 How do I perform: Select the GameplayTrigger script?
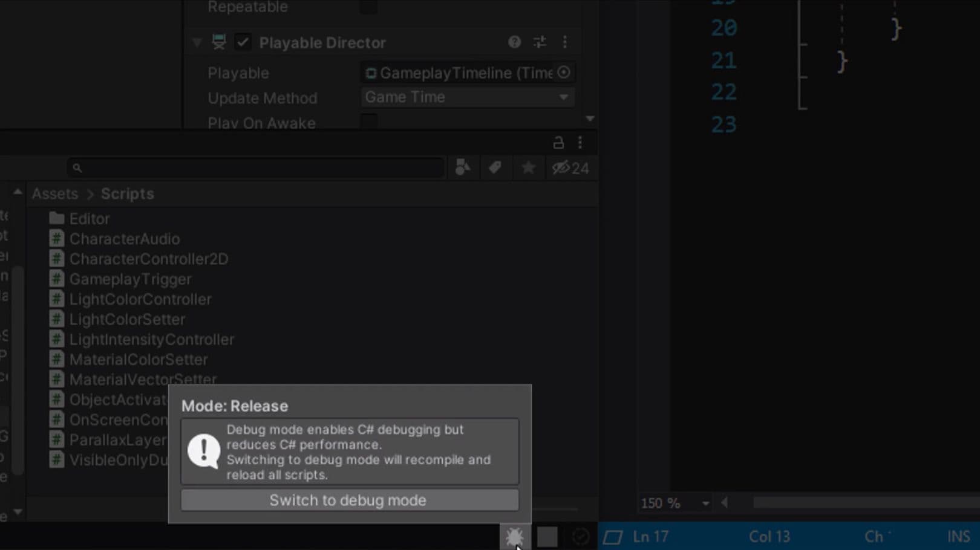tap(129, 279)
